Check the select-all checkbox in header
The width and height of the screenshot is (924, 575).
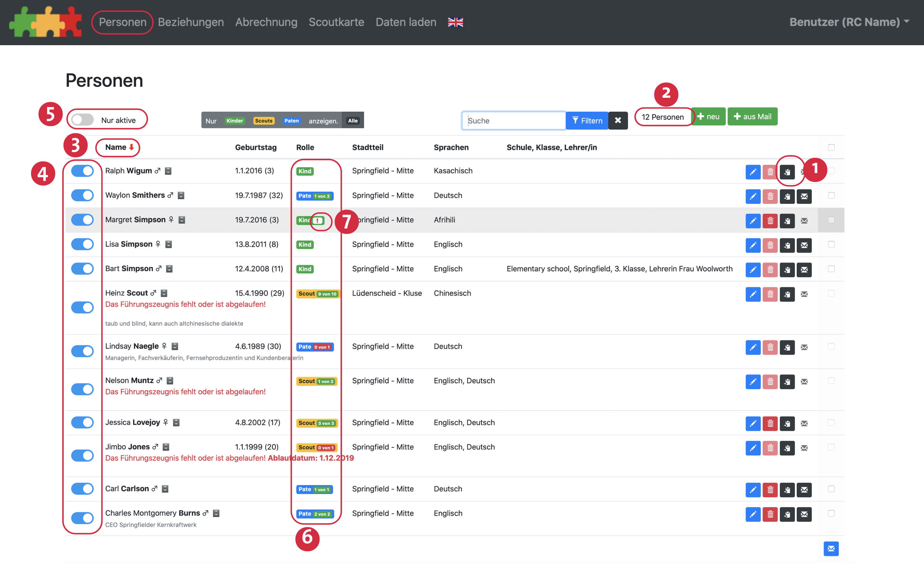[831, 147]
